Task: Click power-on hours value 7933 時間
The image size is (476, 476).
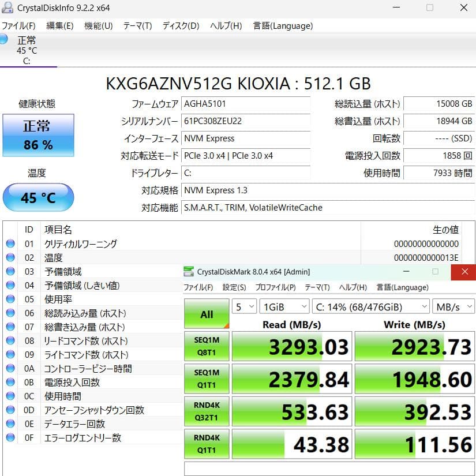Action: tap(439, 173)
